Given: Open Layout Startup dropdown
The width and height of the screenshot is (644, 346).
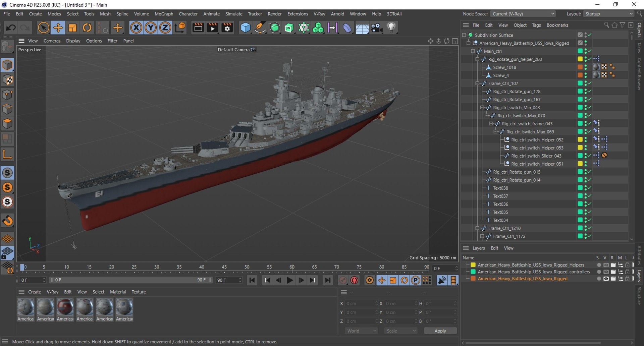Looking at the screenshot, I should point(608,14).
